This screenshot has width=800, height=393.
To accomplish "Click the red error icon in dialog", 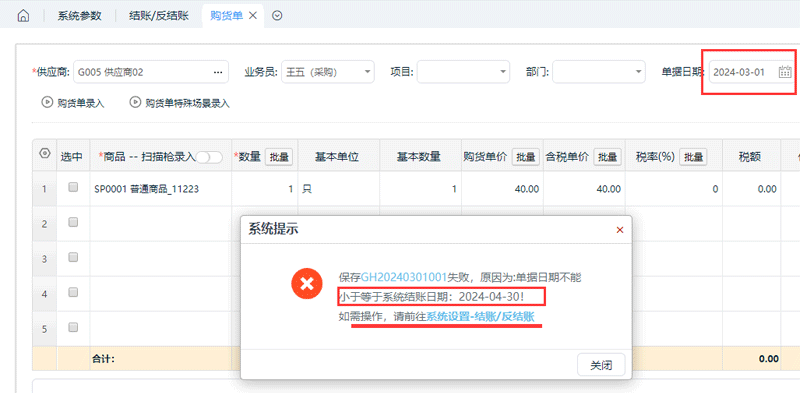I will pyautogui.click(x=307, y=284).
